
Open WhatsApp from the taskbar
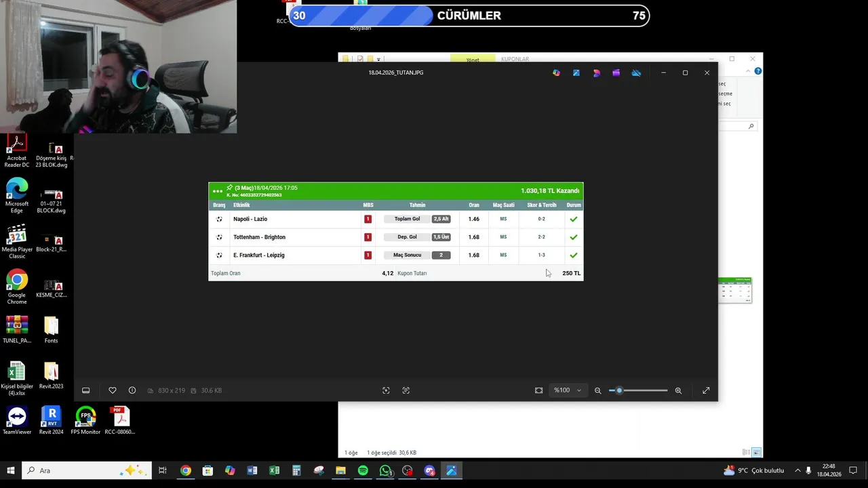[x=385, y=470]
